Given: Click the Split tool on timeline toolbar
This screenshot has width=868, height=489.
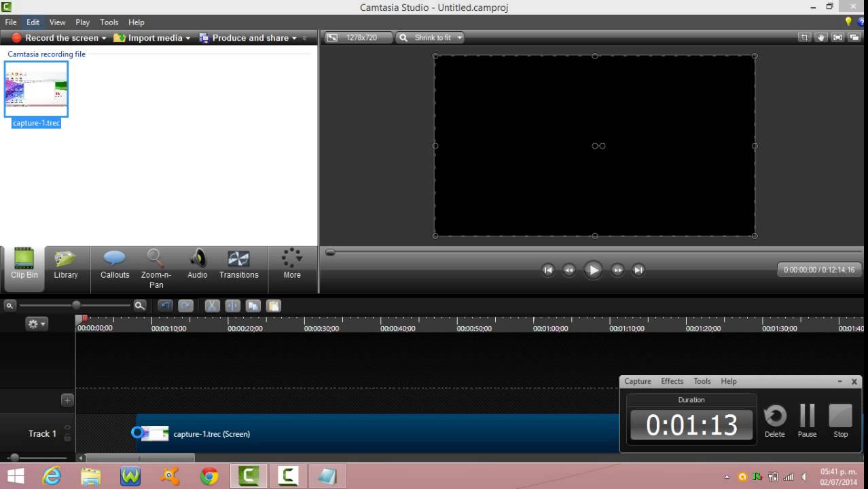Looking at the screenshot, I should pyautogui.click(x=232, y=306).
